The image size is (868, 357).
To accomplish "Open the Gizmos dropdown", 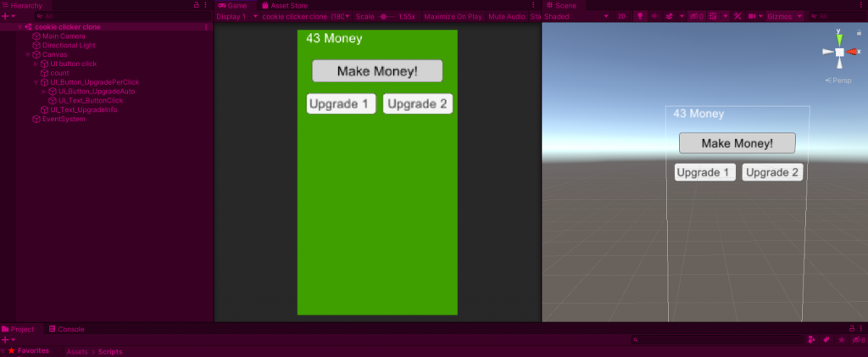I will tap(784, 16).
